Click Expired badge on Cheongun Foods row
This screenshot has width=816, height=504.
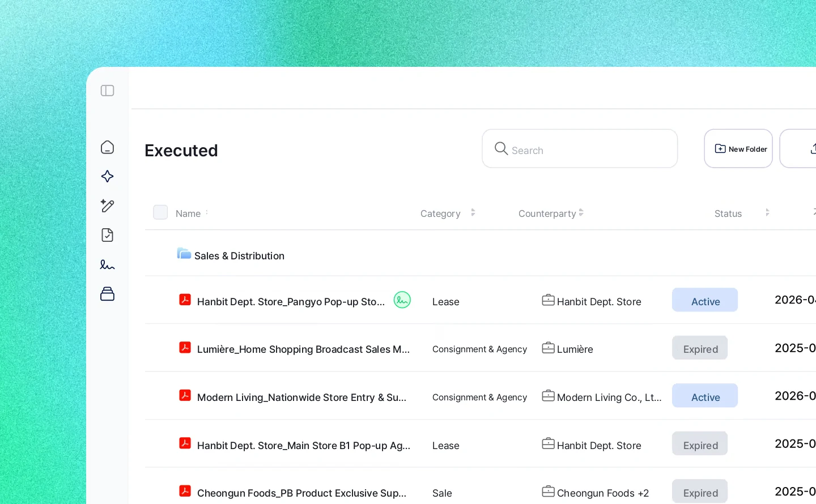pos(700,491)
